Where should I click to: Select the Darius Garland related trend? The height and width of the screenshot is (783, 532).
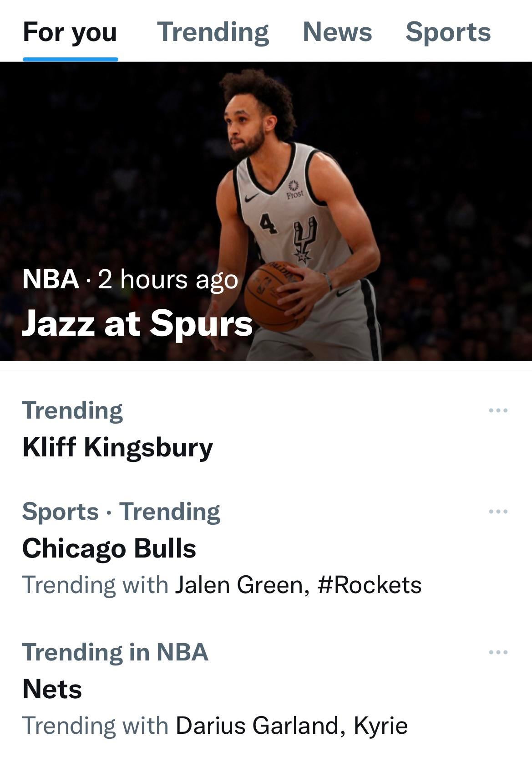coord(257,726)
